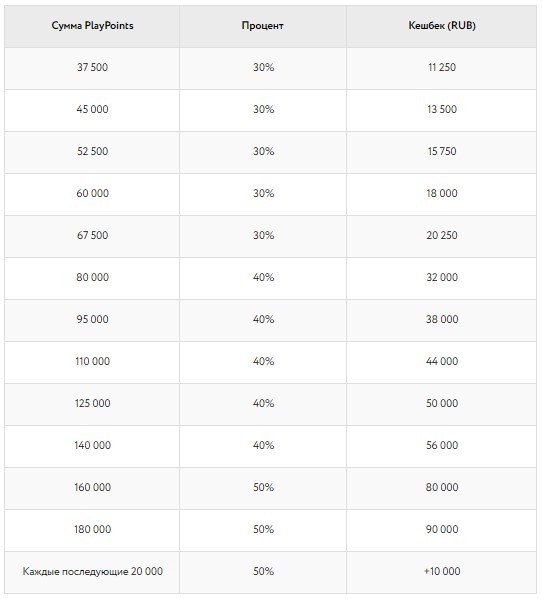Select the 160 000 PlayPoints cell
The height and width of the screenshot is (599, 543).
click(92, 488)
